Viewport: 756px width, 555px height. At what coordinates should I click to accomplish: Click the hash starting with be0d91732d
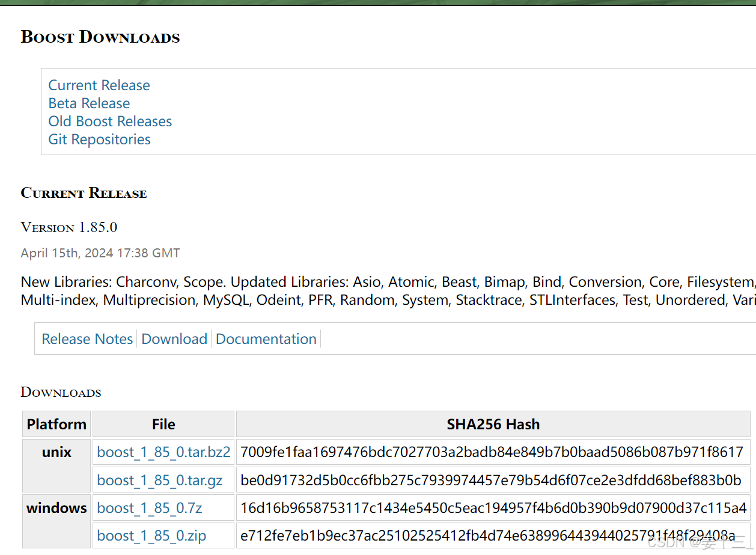pos(491,480)
